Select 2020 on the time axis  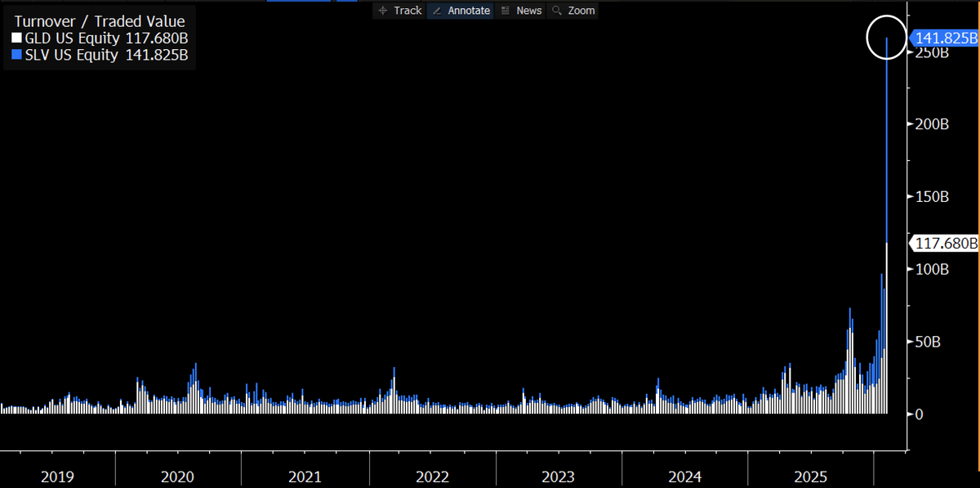coord(177,476)
